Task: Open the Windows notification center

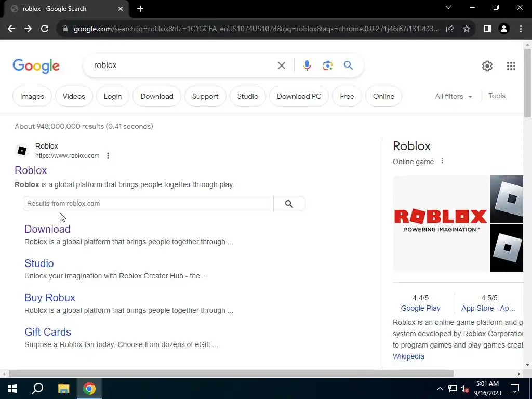Action: coord(515,389)
